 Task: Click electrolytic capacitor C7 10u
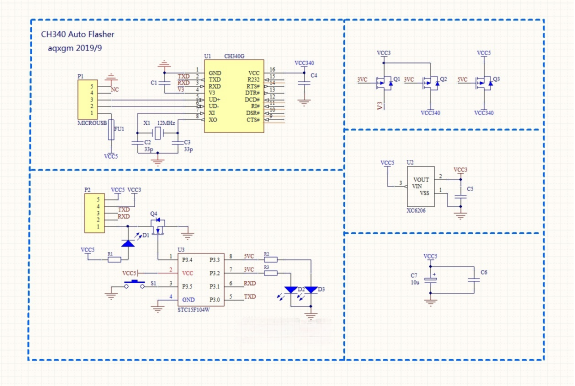click(431, 280)
